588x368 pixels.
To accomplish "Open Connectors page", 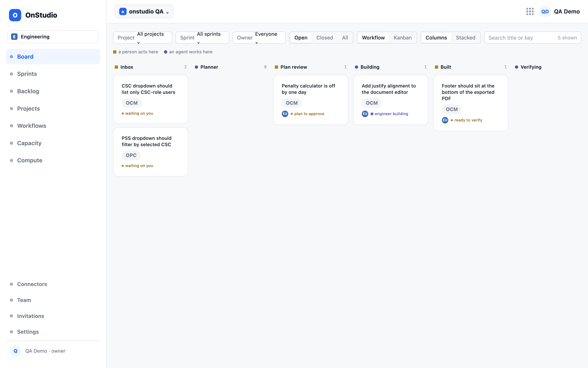I will [x=53, y=284].
